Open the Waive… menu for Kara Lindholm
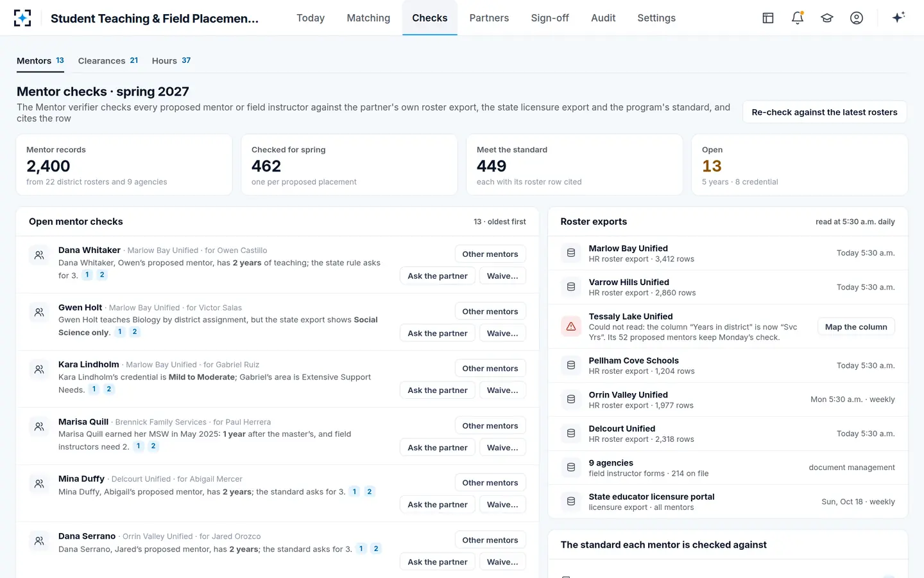Screen dimensions: 924x578 [502, 390]
